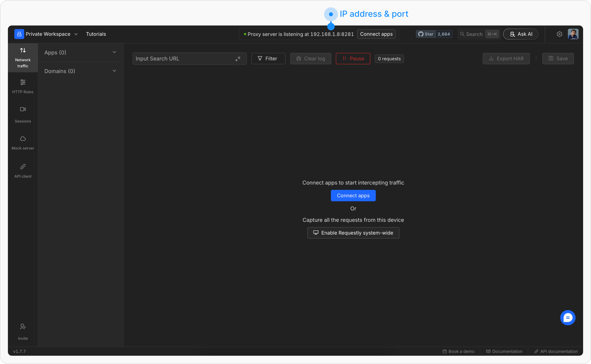Open the API client tool

[23, 171]
